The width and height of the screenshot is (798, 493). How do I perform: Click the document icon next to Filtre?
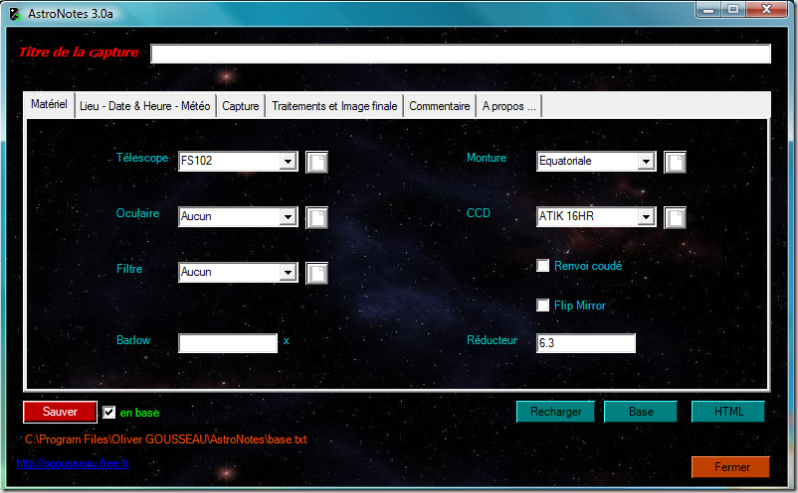[x=316, y=272]
